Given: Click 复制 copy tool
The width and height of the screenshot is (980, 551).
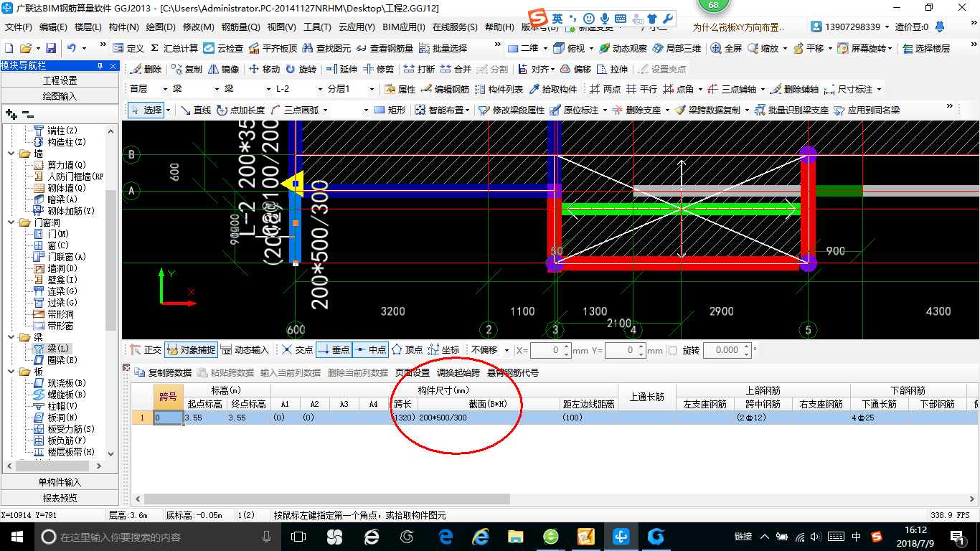Looking at the screenshot, I should pos(187,70).
